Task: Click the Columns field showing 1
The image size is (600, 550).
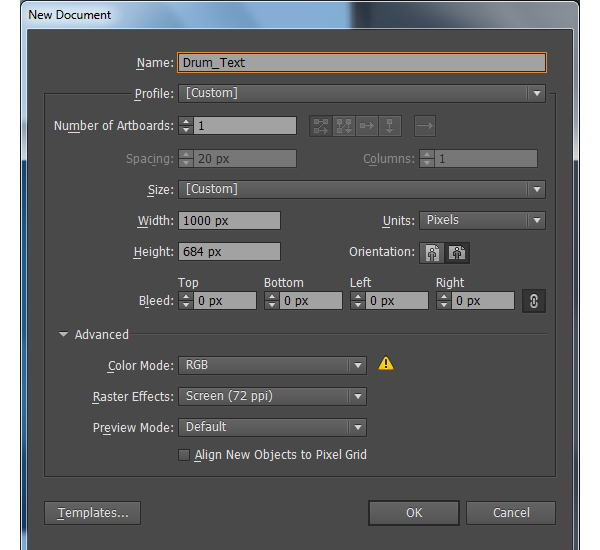Action: [x=486, y=158]
